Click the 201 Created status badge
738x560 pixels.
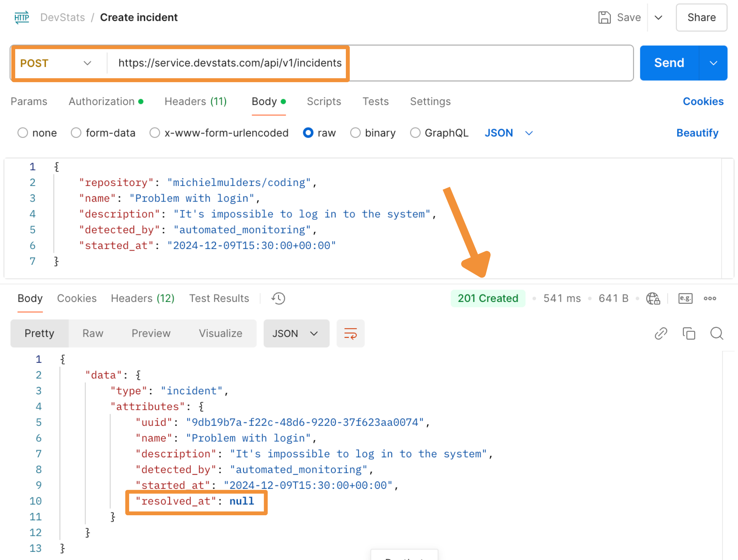[x=488, y=298]
